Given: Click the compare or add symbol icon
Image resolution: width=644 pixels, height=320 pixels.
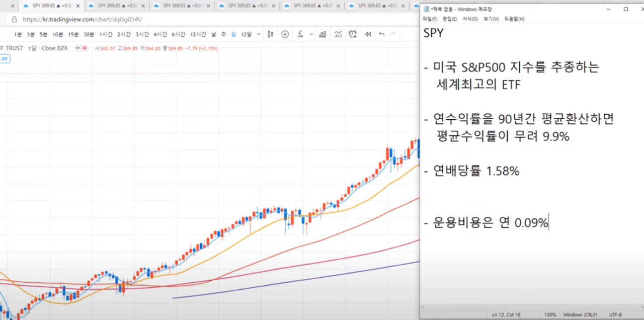Looking at the screenshot, I should (x=285, y=34).
